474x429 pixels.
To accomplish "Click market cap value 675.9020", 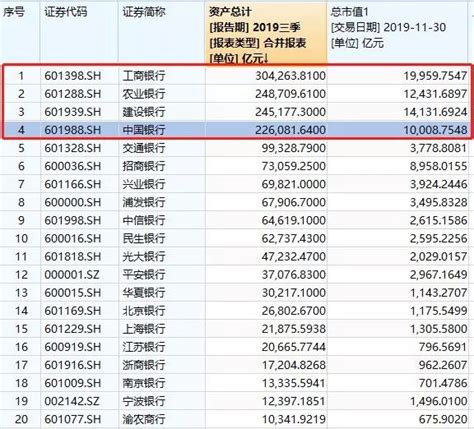I will point(443,419).
